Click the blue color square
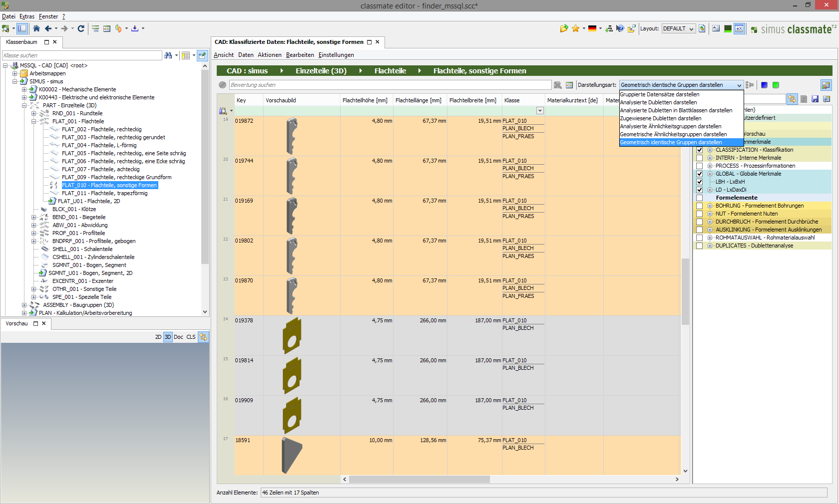Image resolution: width=839 pixels, height=504 pixels. tap(764, 85)
